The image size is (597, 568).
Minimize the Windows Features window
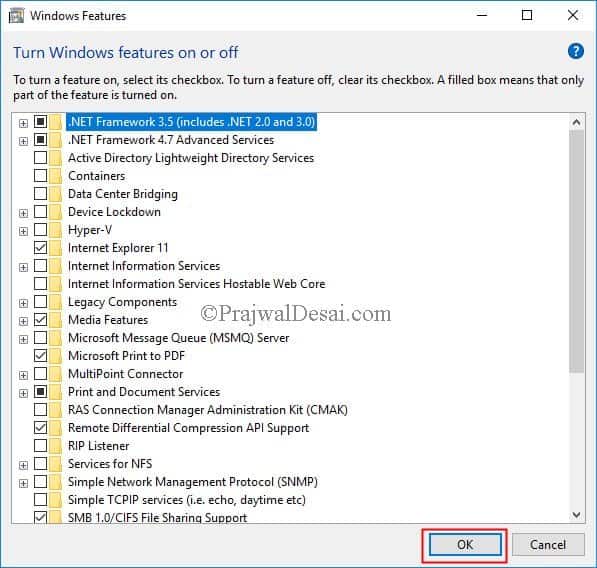tap(482, 15)
